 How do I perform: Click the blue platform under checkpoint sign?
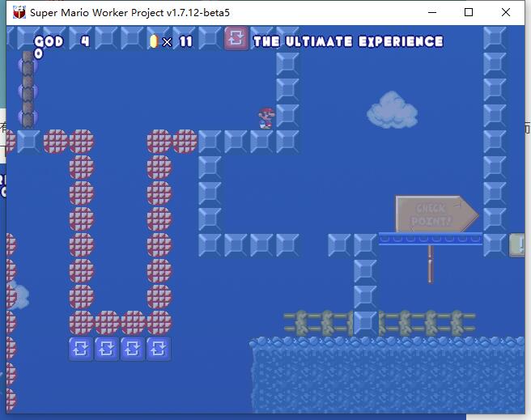(x=430, y=239)
